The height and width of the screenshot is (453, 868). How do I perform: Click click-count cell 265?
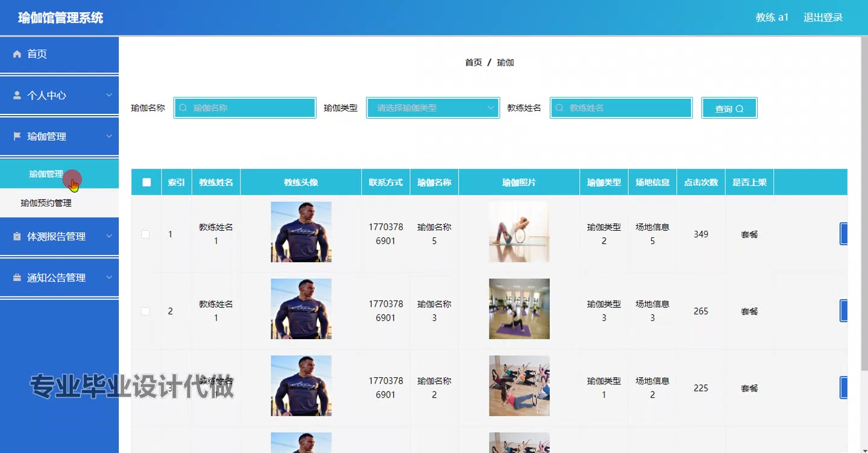point(701,311)
